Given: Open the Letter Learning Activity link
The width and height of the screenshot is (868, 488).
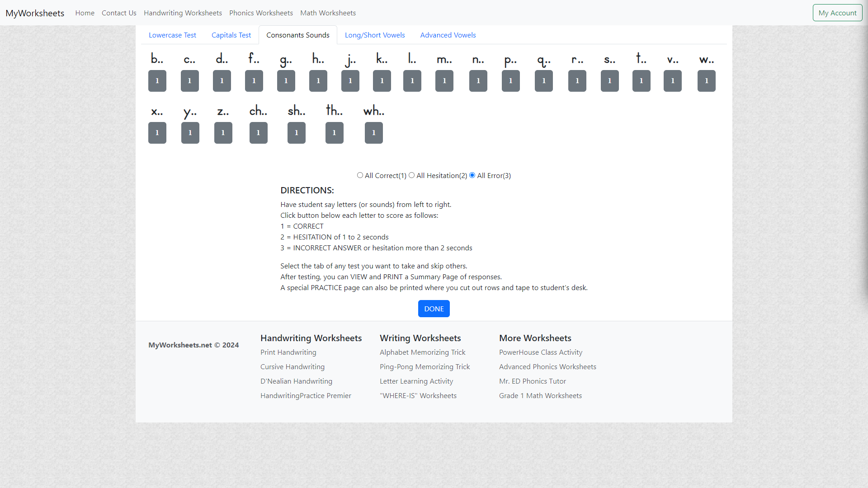Looking at the screenshot, I should coord(416,381).
